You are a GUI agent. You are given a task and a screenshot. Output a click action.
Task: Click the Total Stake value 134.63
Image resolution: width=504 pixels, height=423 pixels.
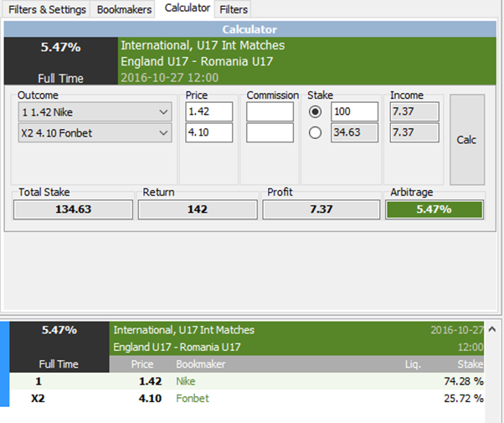[73, 209]
